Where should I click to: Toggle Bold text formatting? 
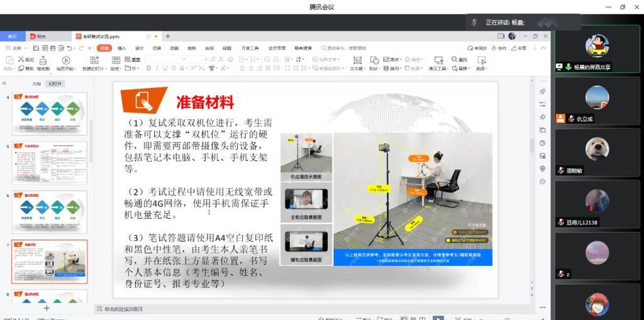149,68
